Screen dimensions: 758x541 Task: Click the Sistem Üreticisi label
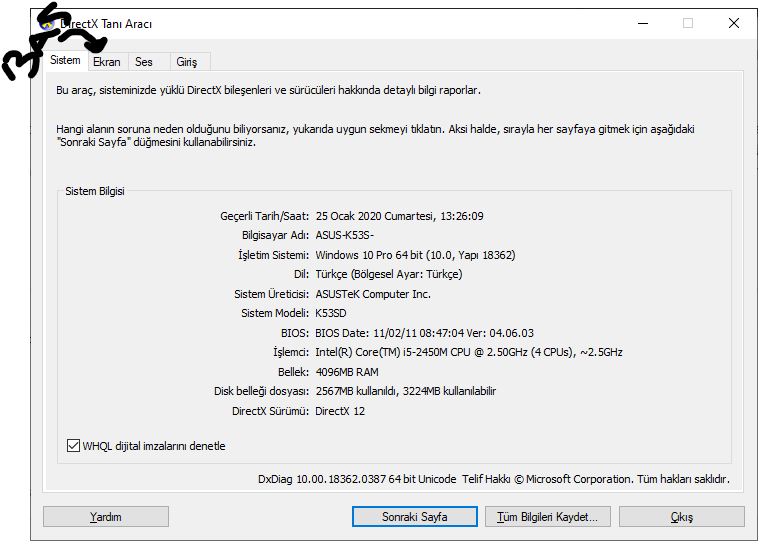(x=272, y=294)
